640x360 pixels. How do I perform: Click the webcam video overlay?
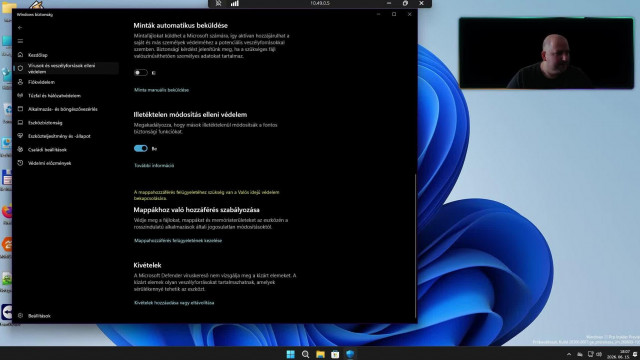547,53
